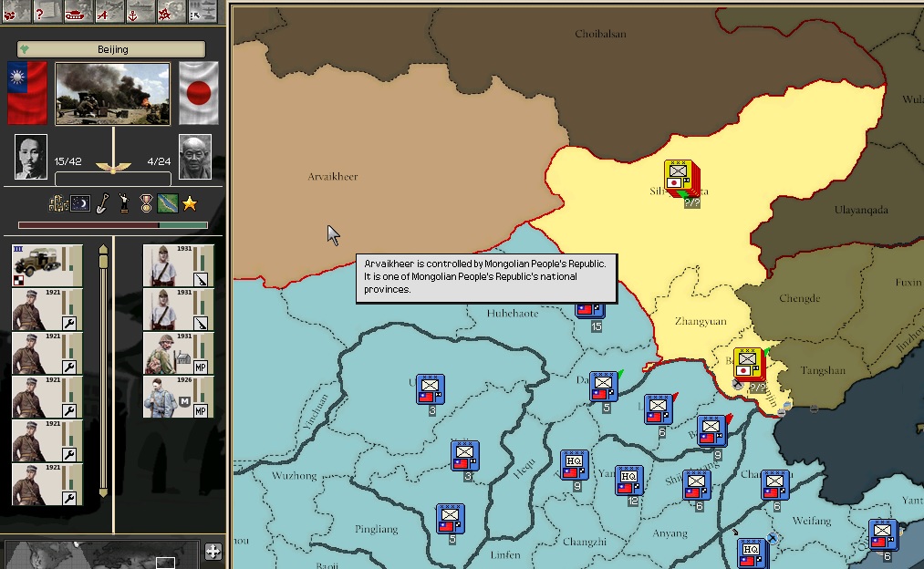Select the HQ unit south of Weifang label
924x569 pixels.
tap(752, 553)
